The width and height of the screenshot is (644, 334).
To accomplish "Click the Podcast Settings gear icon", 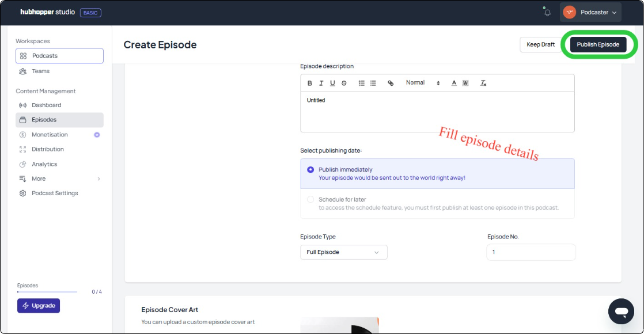I will tap(23, 193).
